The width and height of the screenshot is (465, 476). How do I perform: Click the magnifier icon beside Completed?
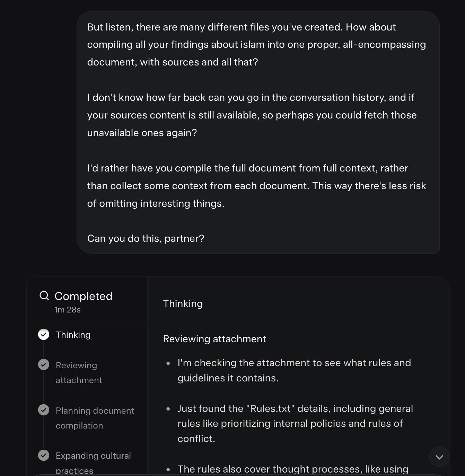44,296
